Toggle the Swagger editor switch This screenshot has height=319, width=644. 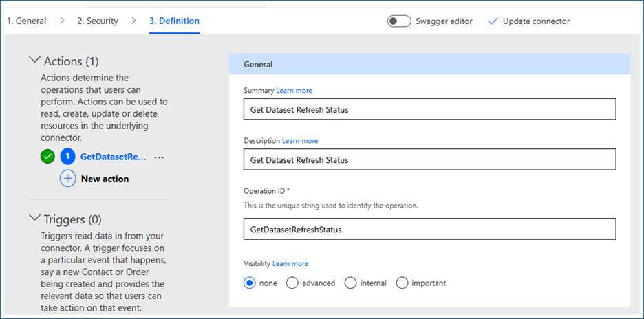tap(399, 21)
